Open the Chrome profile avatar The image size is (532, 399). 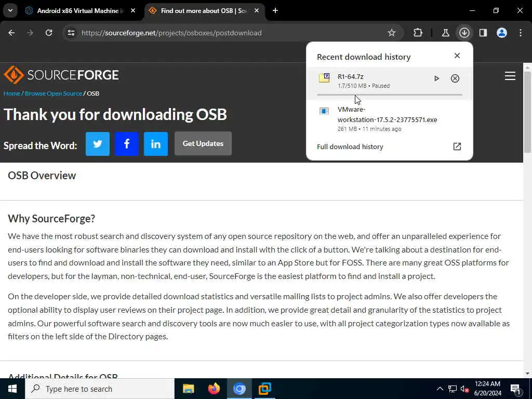pyautogui.click(x=501, y=33)
